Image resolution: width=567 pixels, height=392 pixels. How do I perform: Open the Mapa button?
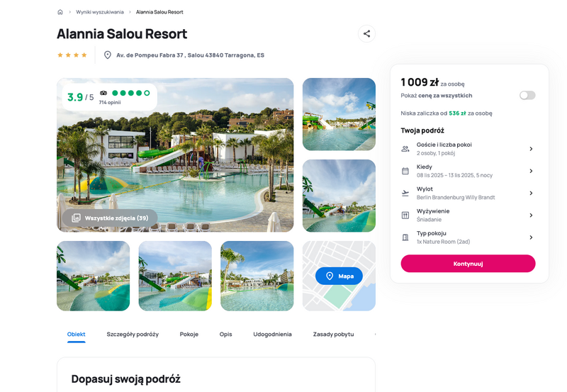tap(339, 276)
